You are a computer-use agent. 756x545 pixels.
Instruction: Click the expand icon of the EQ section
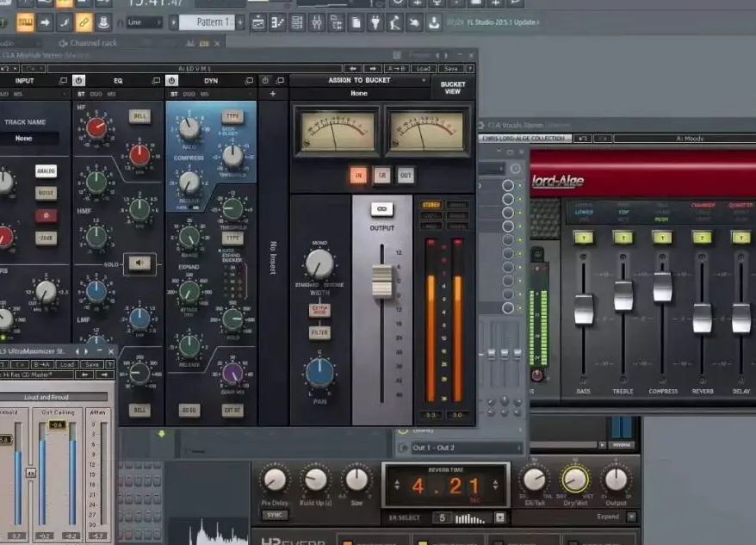pos(156,81)
